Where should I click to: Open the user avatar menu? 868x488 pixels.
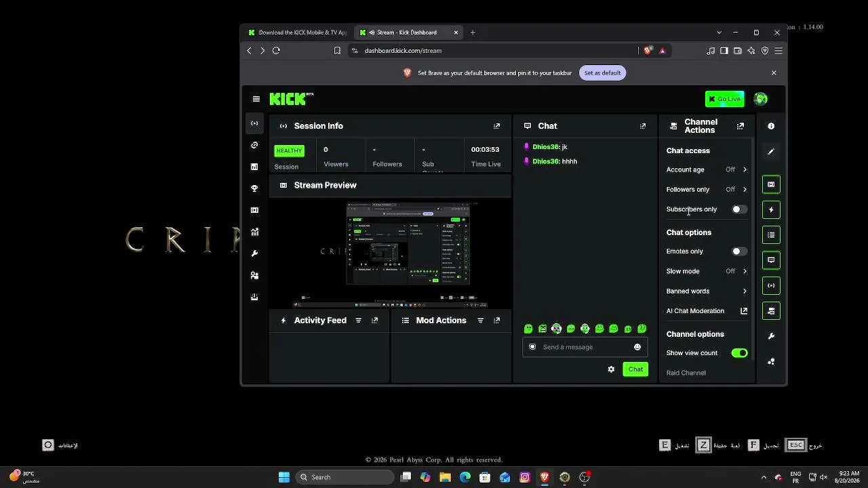pyautogui.click(x=761, y=99)
